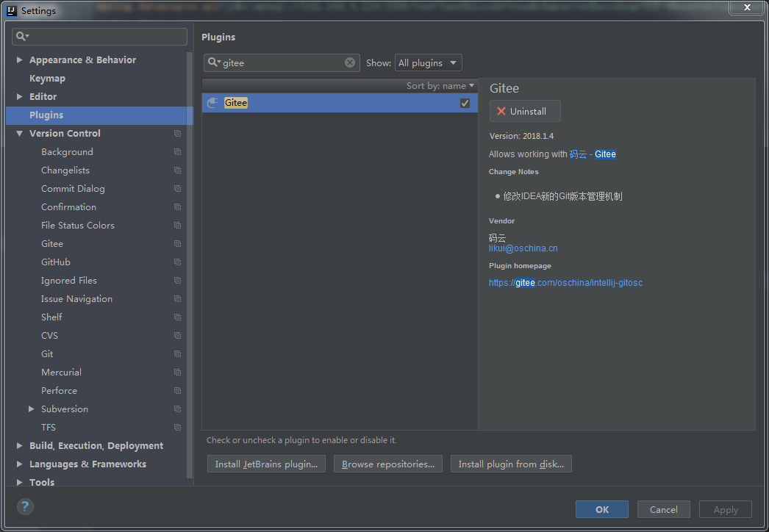Open Git settings page

(x=47, y=354)
